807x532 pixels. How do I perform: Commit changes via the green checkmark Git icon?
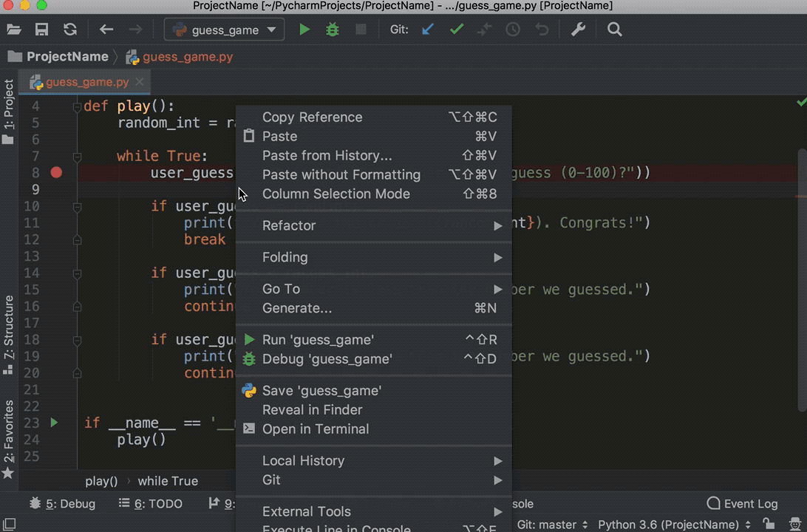pos(457,30)
